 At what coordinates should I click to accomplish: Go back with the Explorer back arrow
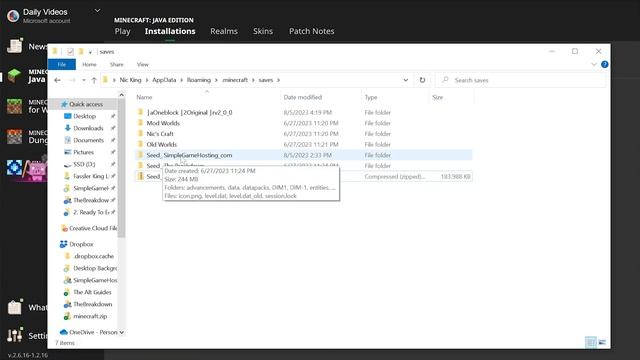[57, 80]
